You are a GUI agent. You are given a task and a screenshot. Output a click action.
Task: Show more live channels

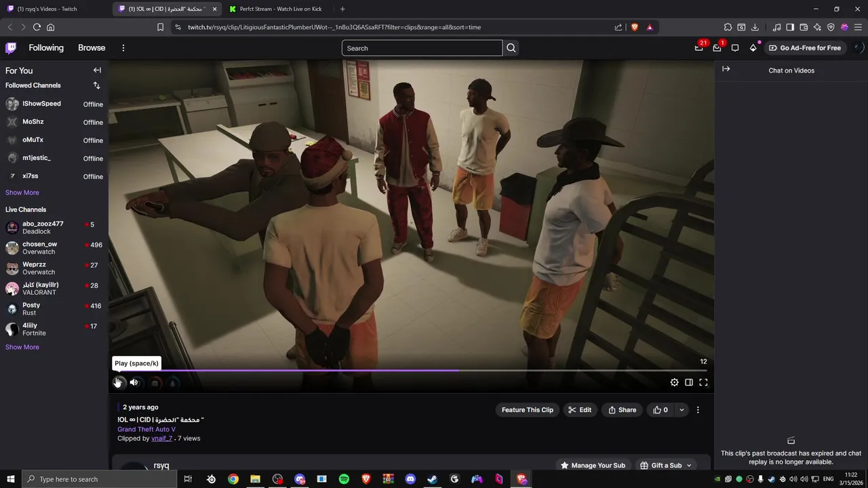[22, 347]
